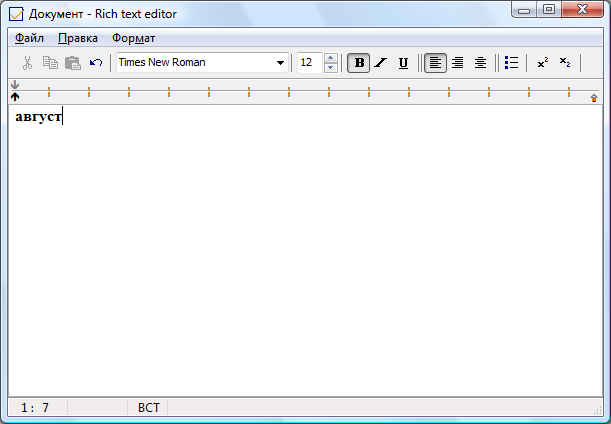611x424 pixels.
Task: Click the application icon in title bar
Action: click(x=16, y=14)
